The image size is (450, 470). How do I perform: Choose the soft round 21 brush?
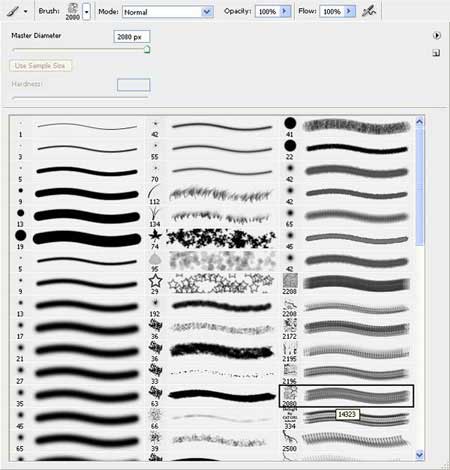click(x=77, y=352)
